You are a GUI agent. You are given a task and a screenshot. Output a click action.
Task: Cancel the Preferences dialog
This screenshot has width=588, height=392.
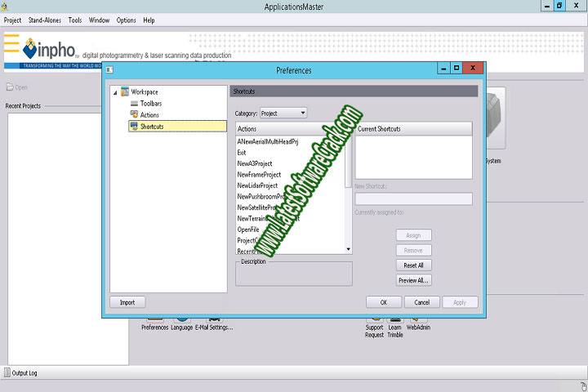(x=422, y=302)
